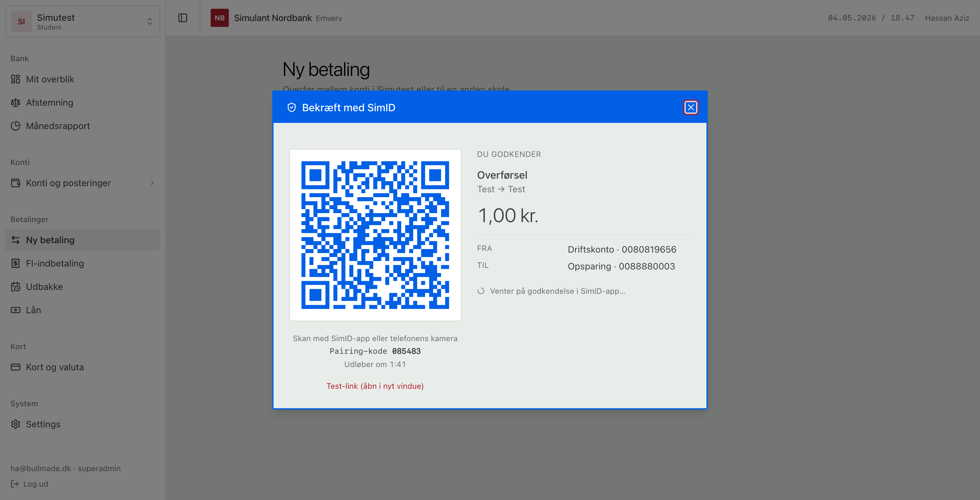The height and width of the screenshot is (500, 980).
Task: Click the Log ud exit icon
Action: [x=15, y=484]
